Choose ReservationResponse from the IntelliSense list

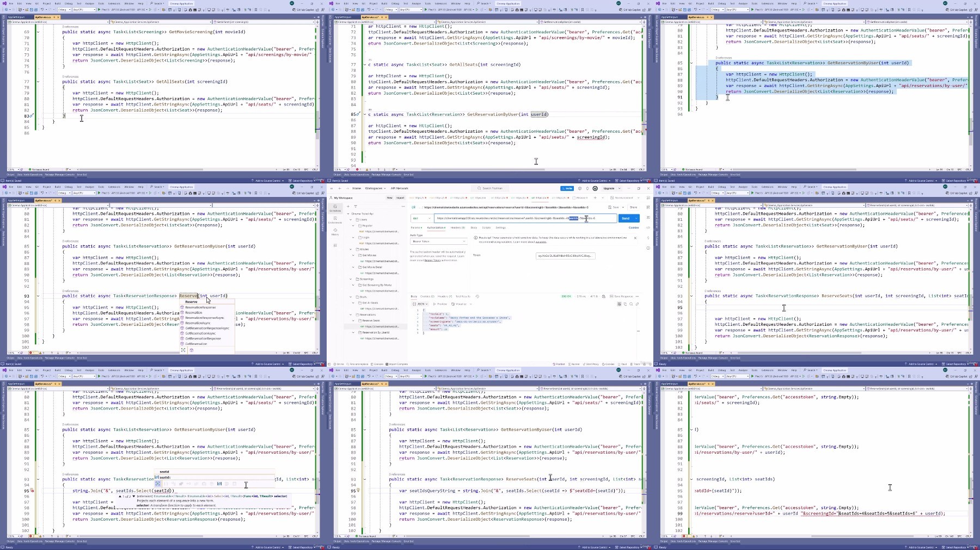pos(201,307)
